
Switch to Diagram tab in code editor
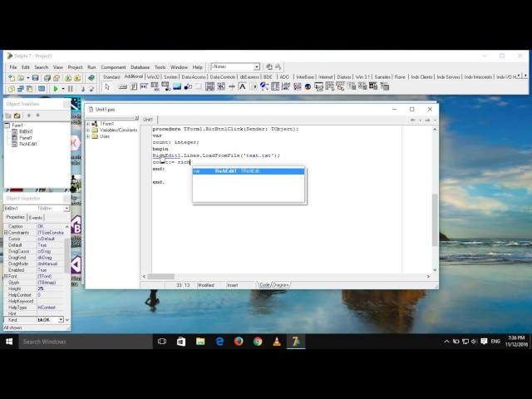tap(281, 285)
